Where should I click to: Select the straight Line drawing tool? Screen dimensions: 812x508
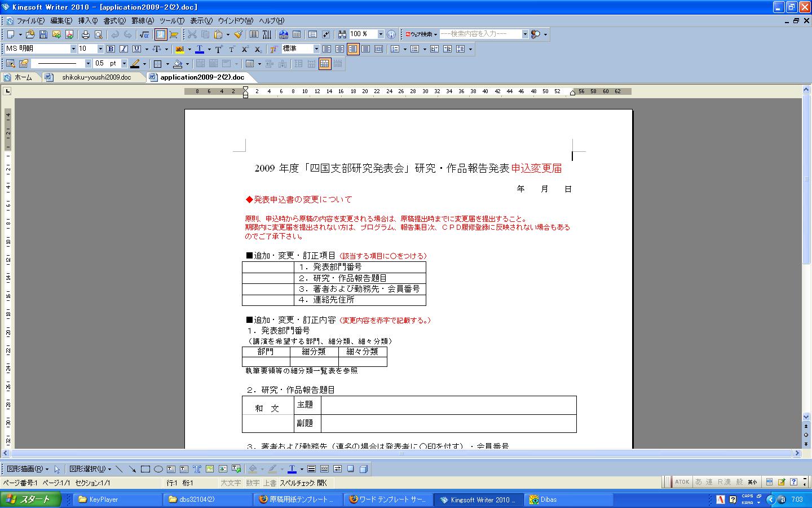(119, 469)
